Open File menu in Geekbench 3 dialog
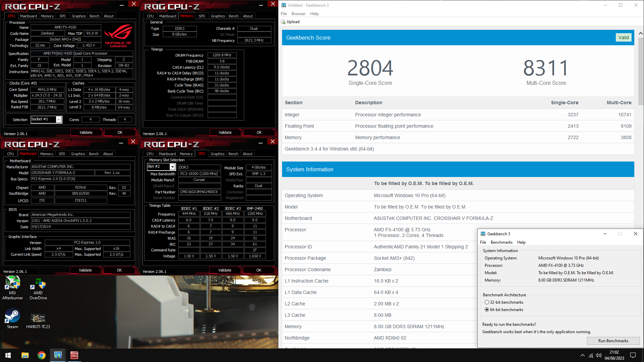 483,242
